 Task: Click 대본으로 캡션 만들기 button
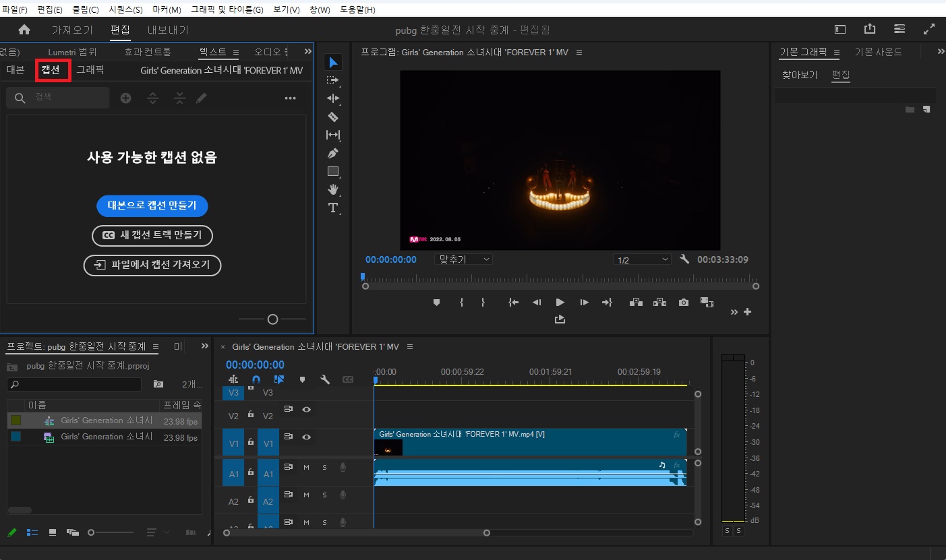pos(152,206)
